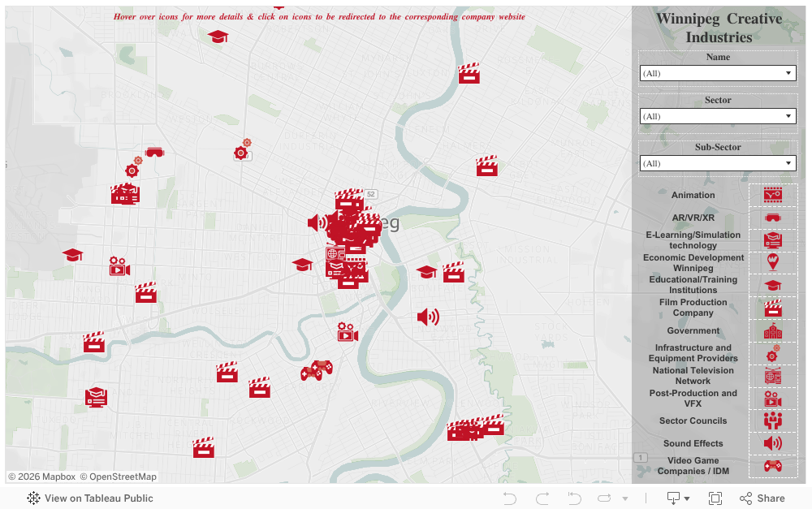
Task: Click the Undo arrow in the bottom toolbar
Action: pyautogui.click(x=510, y=498)
